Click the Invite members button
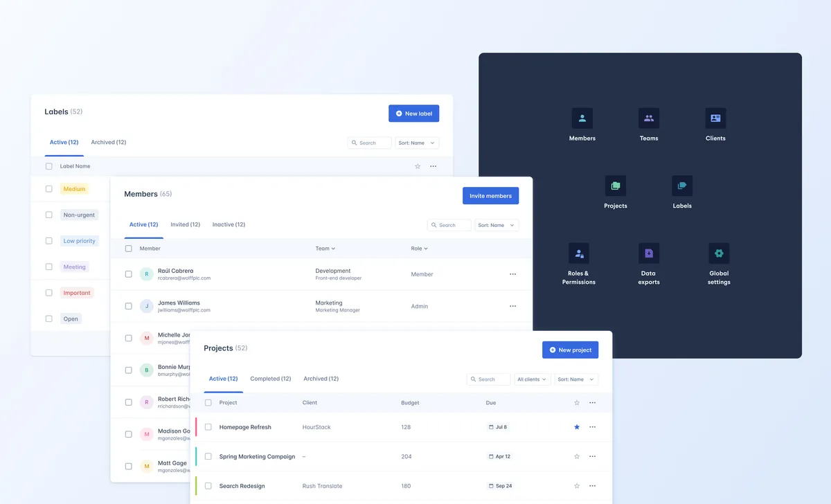The width and height of the screenshot is (831, 504). point(490,195)
